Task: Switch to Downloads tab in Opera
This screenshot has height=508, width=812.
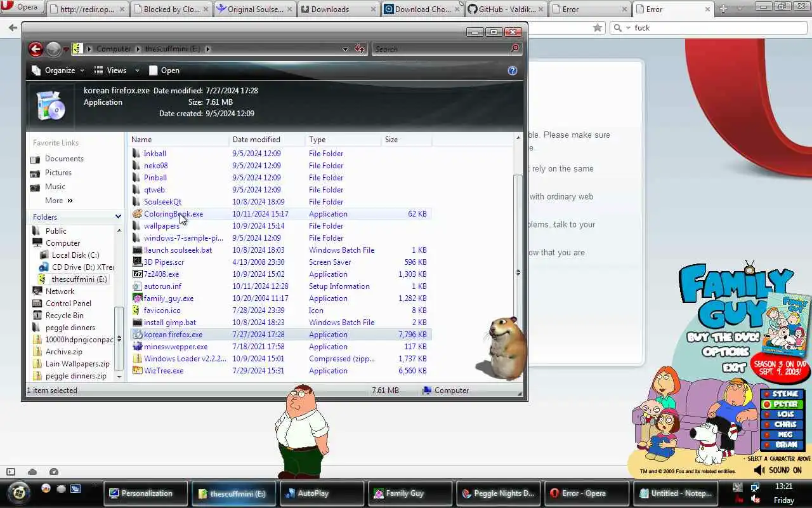Action: pos(337,10)
